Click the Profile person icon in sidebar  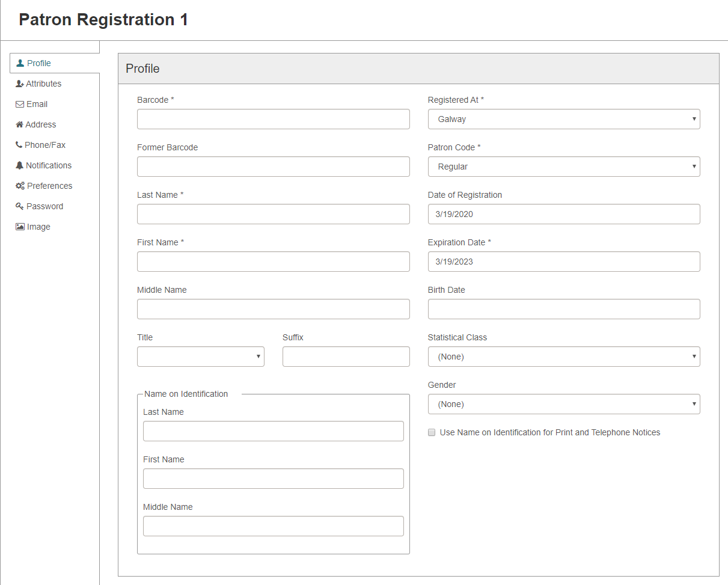click(x=20, y=63)
